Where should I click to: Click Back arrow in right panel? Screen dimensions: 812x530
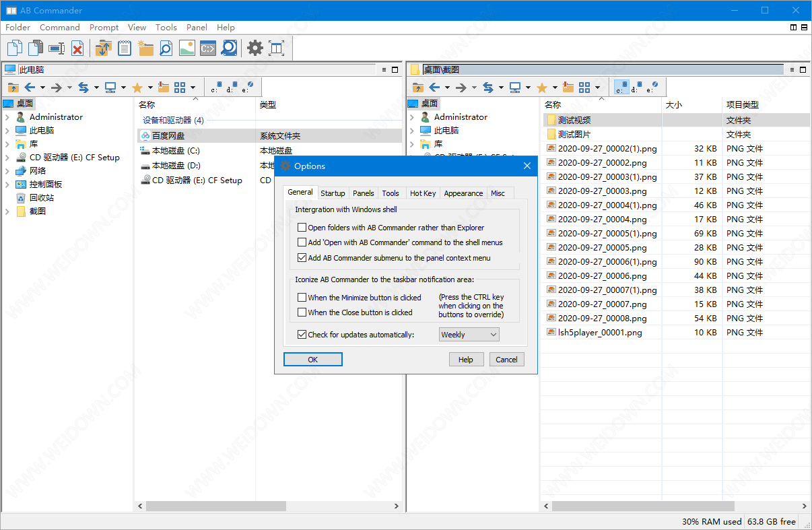point(434,88)
